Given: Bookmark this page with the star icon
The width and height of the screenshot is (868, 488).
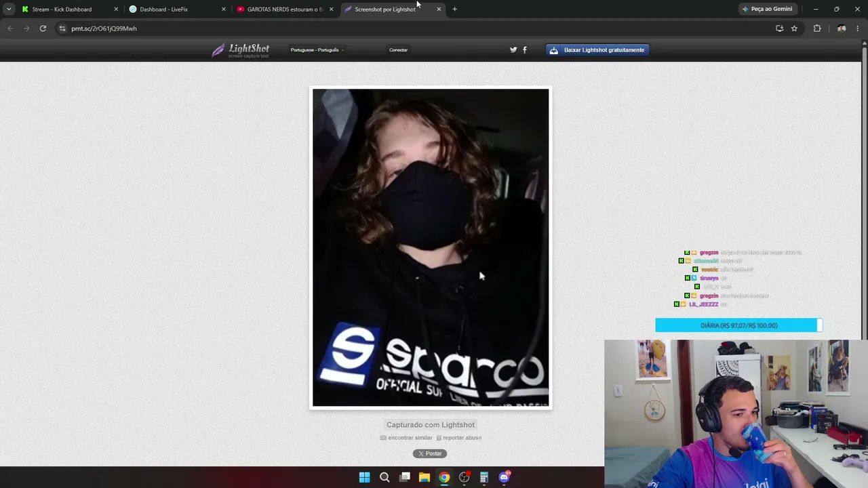Looking at the screenshot, I should point(794,28).
